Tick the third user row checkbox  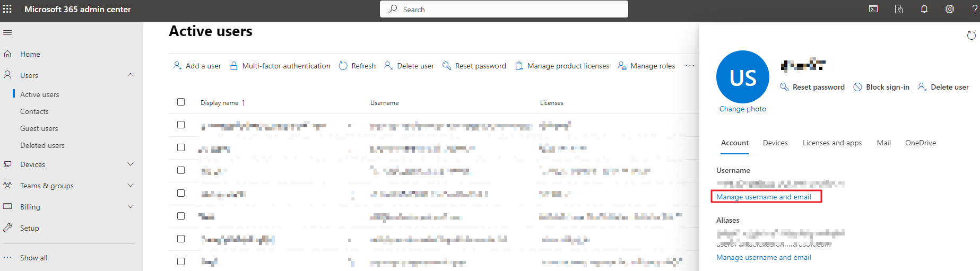(181, 170)
